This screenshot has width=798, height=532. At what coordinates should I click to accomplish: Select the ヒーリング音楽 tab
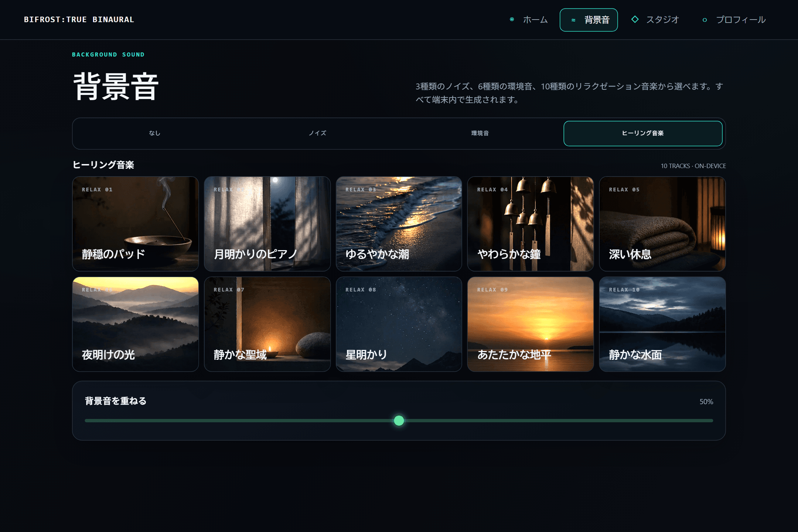tap(643, 133)
